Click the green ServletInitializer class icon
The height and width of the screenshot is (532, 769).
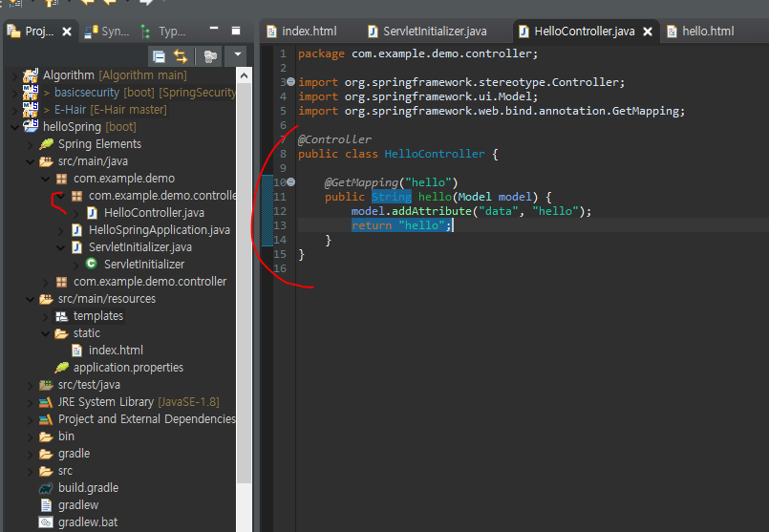[x=91, y=264]
